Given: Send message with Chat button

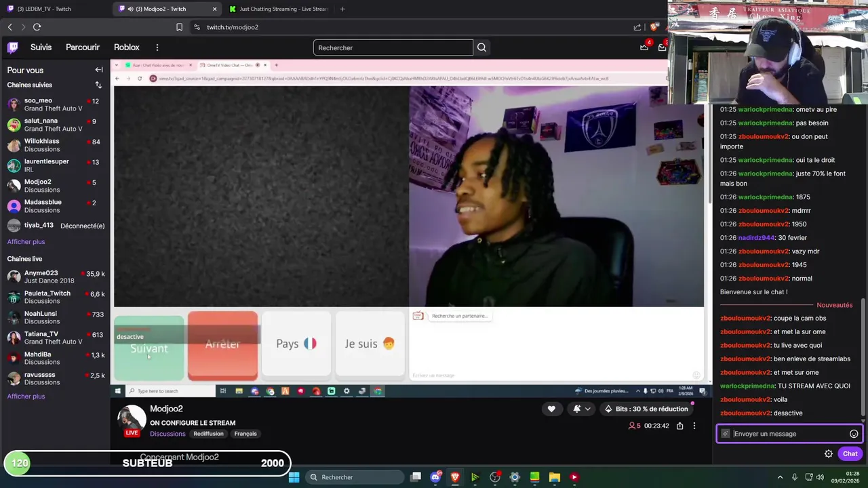Looking at the screenshot, I should tap(850, 454).
